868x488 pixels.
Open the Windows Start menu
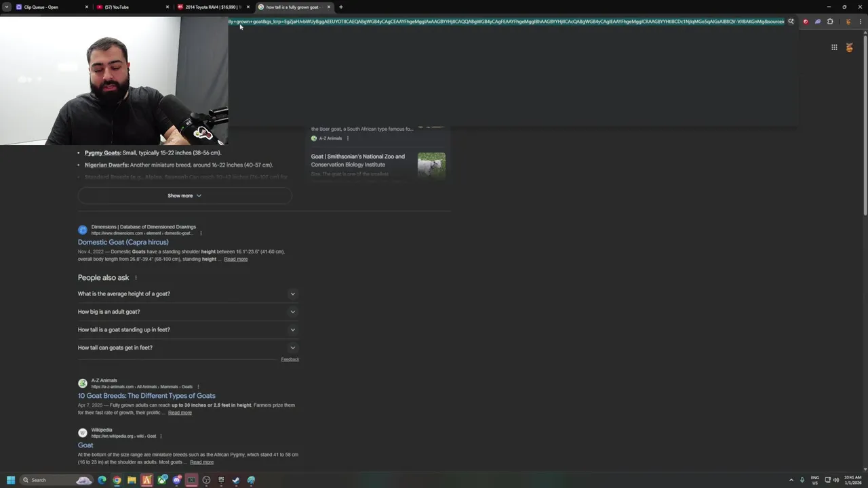point(10,480)
